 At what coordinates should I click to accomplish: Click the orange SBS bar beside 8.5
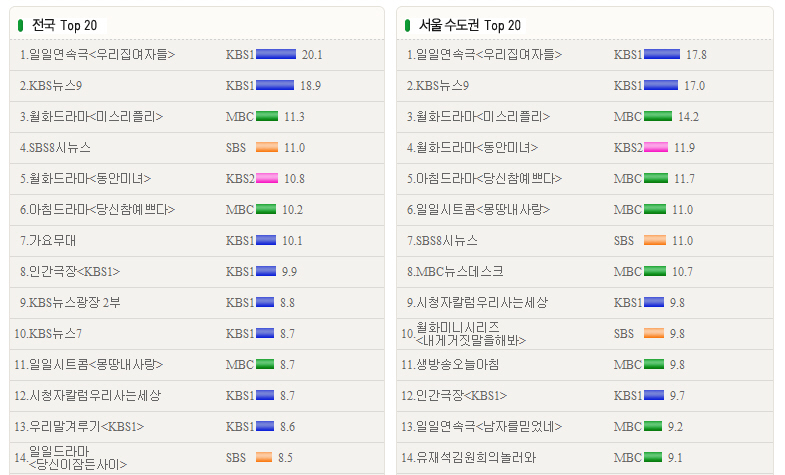(264, 457)
